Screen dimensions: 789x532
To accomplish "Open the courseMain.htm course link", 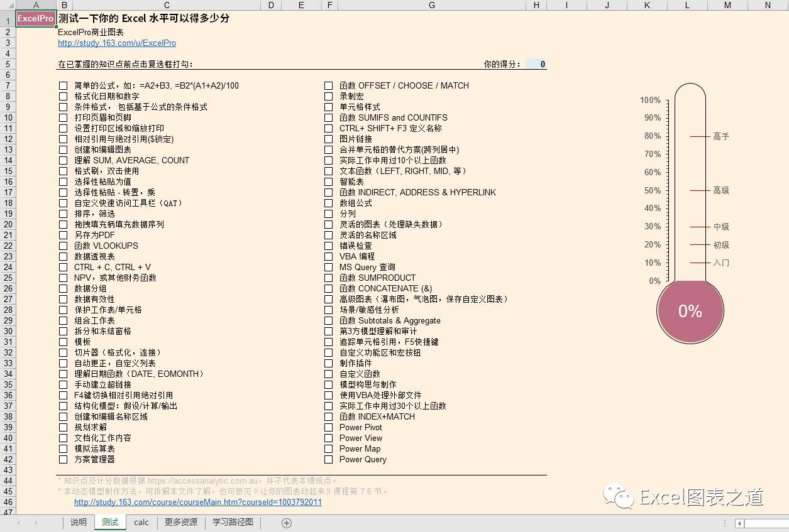I will coord(198,502).
